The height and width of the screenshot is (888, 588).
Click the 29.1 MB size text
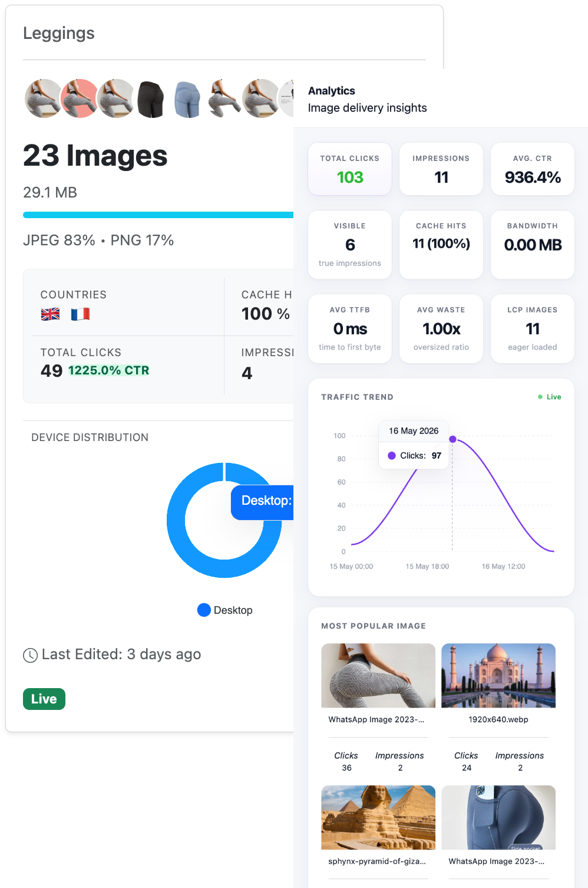(50, 192)
